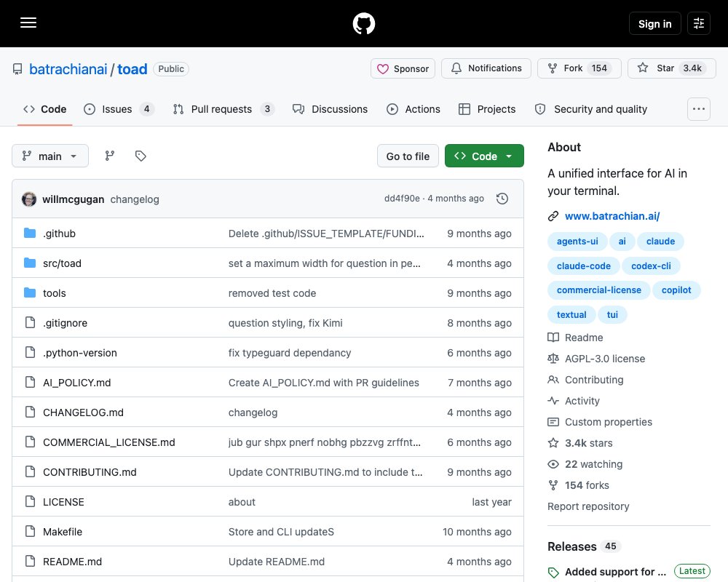This screenshot has height=582, width=728.
Task: Open the commit hash dd4f90e link
Action: pos(402,199)
